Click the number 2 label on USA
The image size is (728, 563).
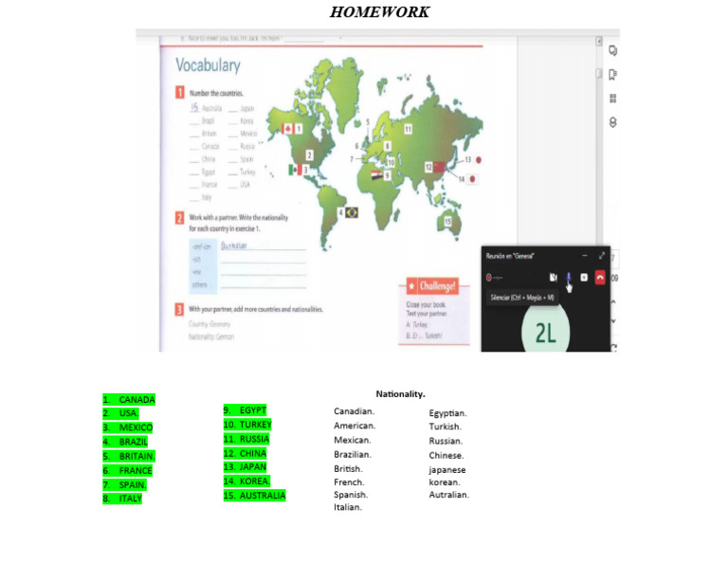pos(309,155)
